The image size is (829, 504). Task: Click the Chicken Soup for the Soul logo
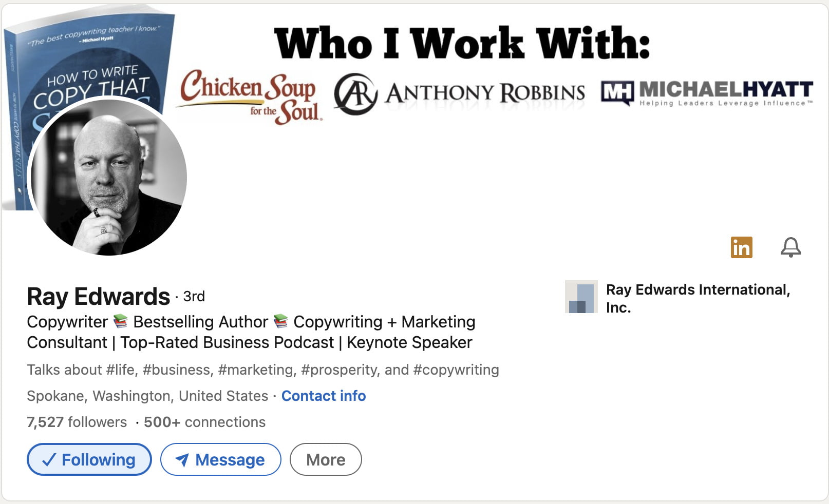[250, 97]
